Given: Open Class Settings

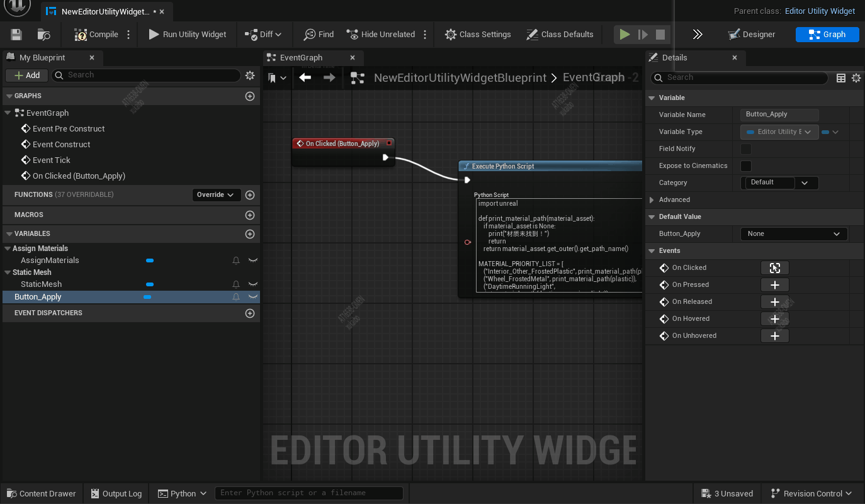Looking at the screenshot, I should (x=478, y=35).
